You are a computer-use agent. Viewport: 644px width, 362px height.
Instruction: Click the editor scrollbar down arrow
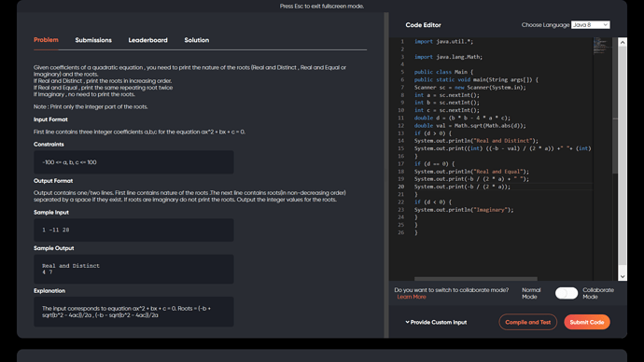[x=623, y=276]
